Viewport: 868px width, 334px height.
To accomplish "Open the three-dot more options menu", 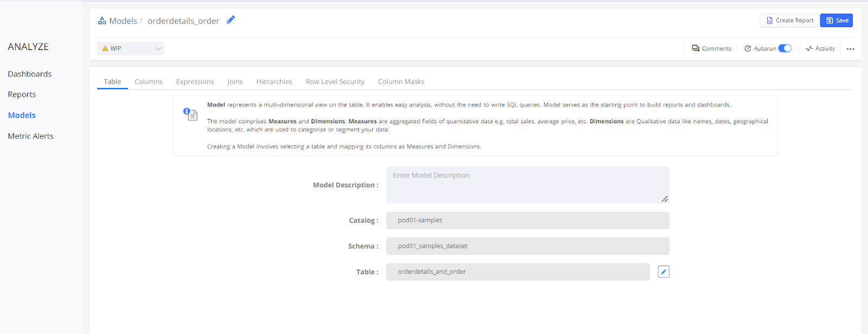I will tap(850, 49).
